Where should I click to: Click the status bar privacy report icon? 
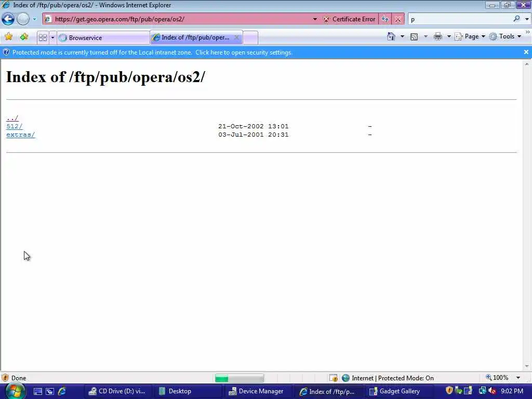[x=333, y=378]
